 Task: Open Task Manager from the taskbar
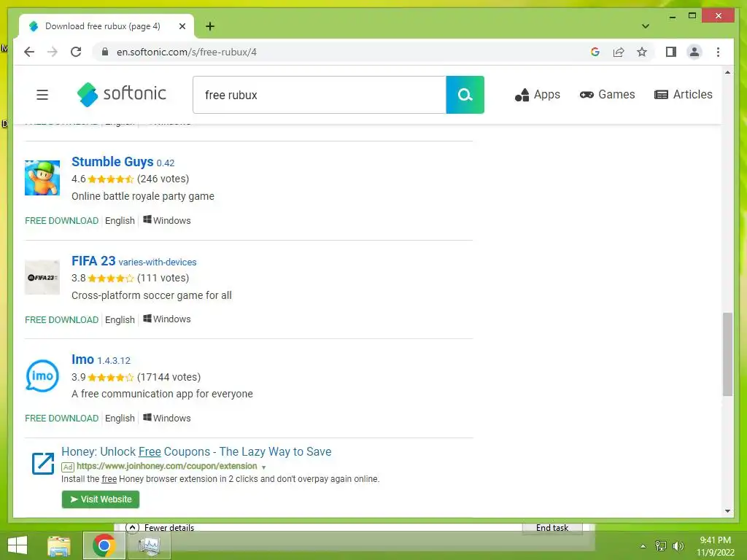(149, 545)
